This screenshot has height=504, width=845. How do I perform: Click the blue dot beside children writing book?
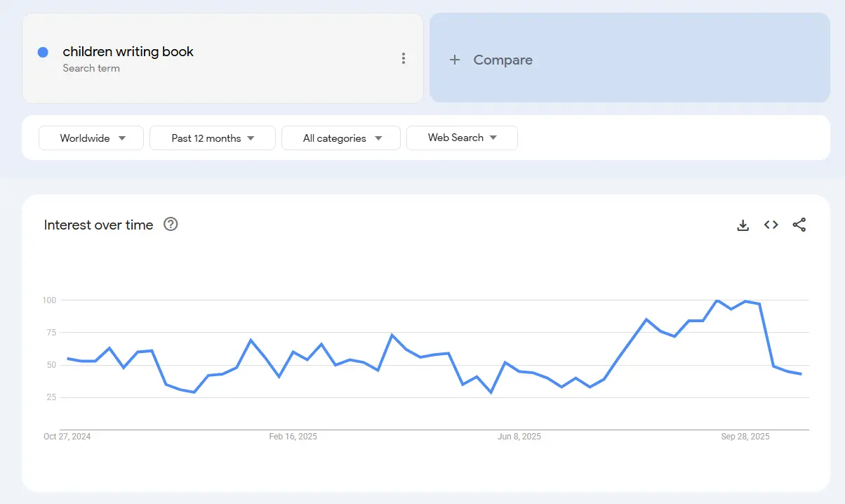pos(42,52)
